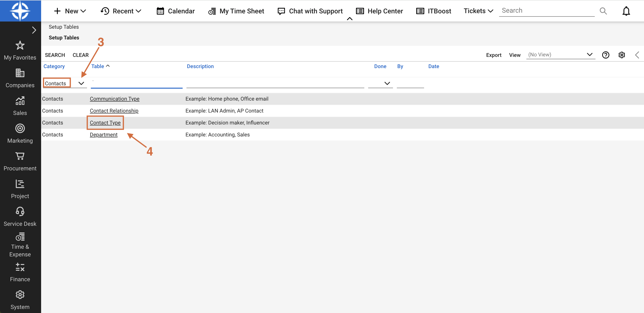Open the Calendar from the top bar

(175, 11)
